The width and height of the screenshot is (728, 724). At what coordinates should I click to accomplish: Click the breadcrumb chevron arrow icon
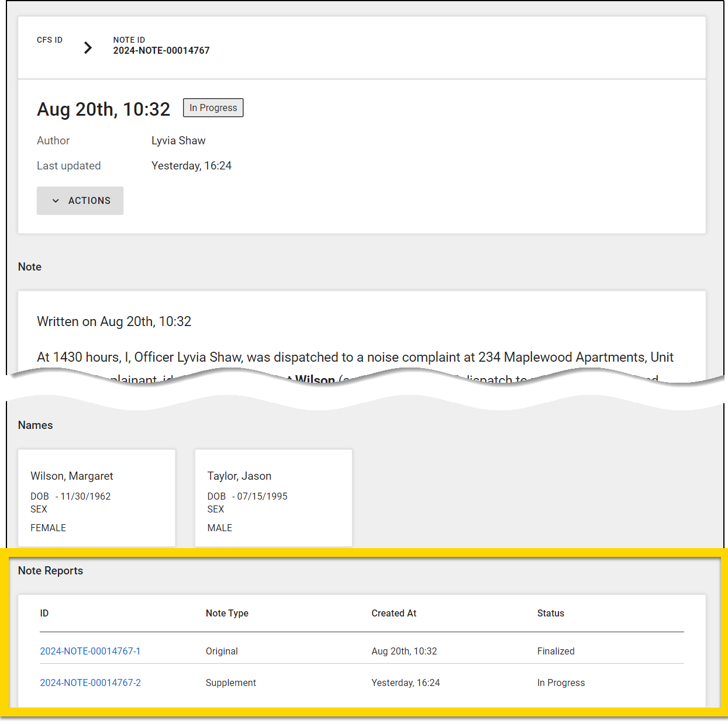tap(88, 48)
